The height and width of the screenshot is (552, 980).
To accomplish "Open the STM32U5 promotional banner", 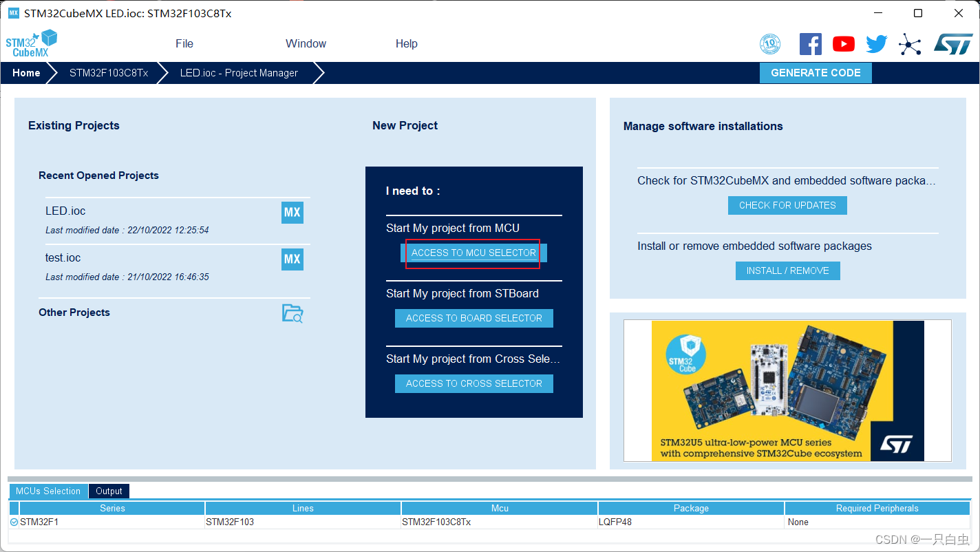I will pos(787,390).
